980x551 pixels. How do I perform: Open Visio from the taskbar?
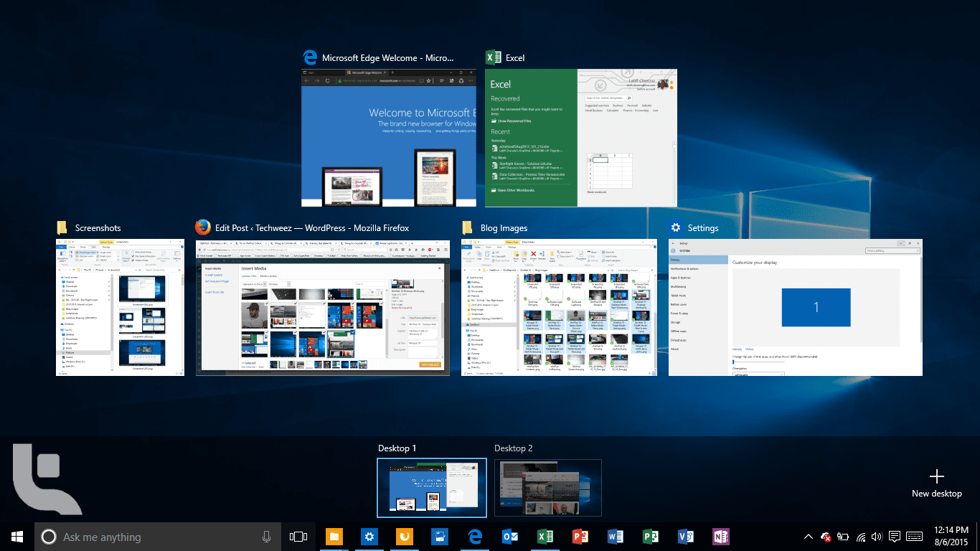pyautogui.click(x=685, y=537)
